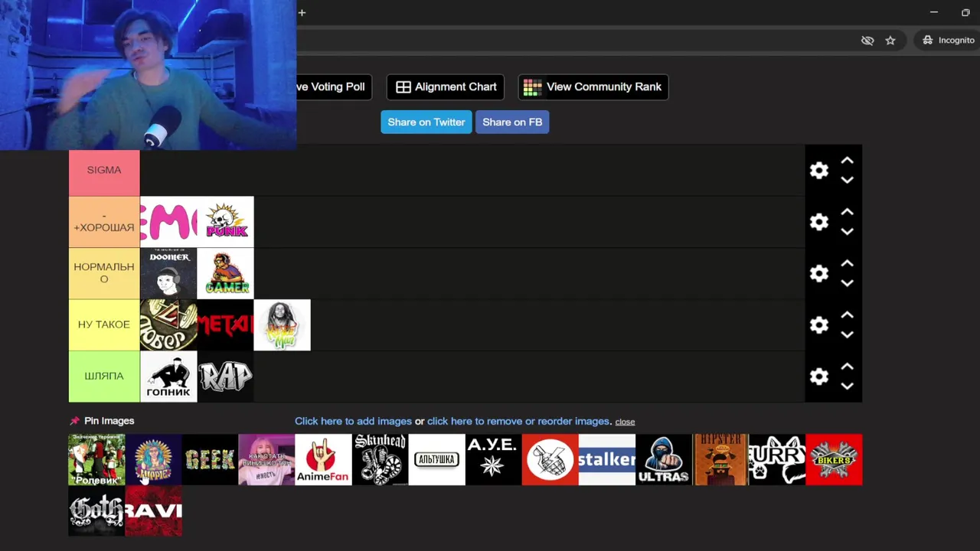
Task: Select the ХОРОШАЯ tier label
Action: [x=104, y=222]
